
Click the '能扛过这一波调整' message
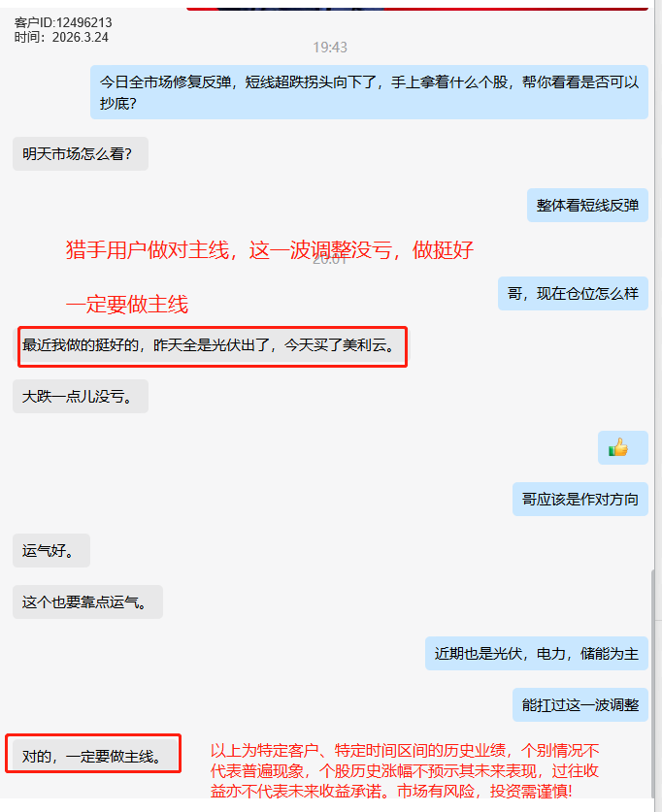[x=580, y=705]
